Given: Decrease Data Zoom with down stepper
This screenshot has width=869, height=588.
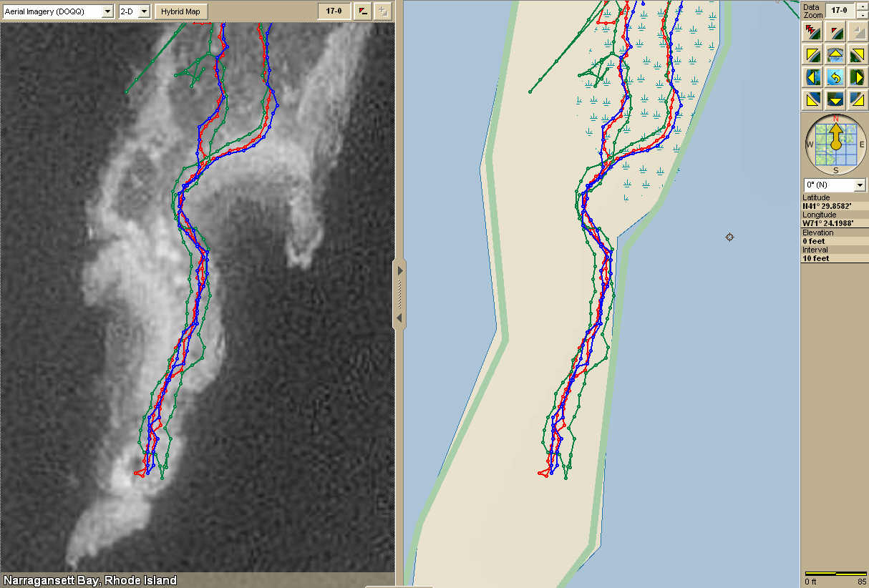Looking at the screenshot, I should [861, 14].
